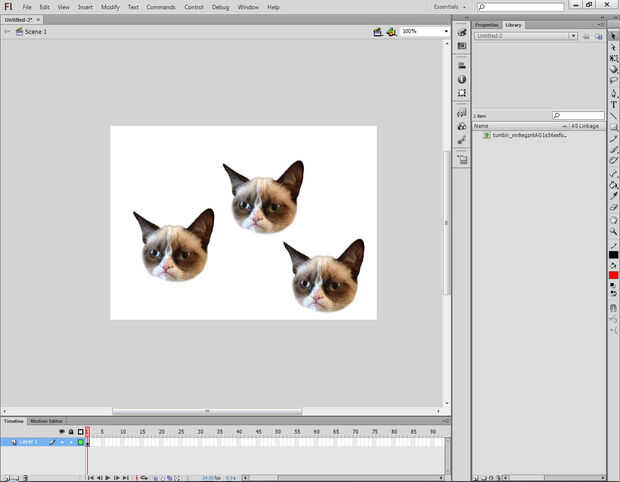Toggle show/hide all layers eye icon
This screenshot has height=482, width=620.
pyautogui.click(x=62, y=431)
